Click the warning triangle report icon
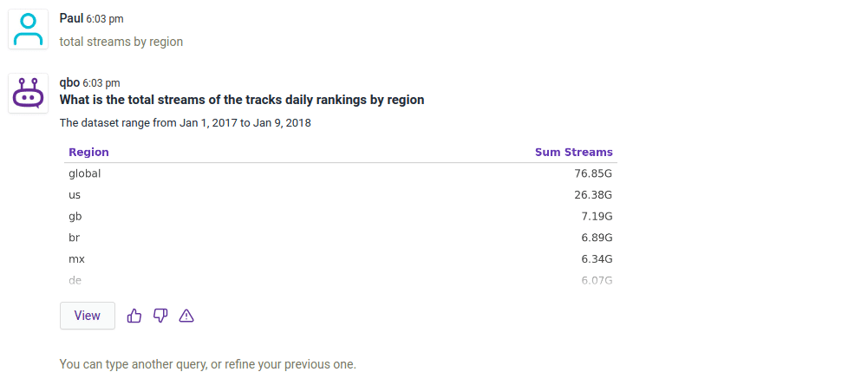 (x=186, y=316)
